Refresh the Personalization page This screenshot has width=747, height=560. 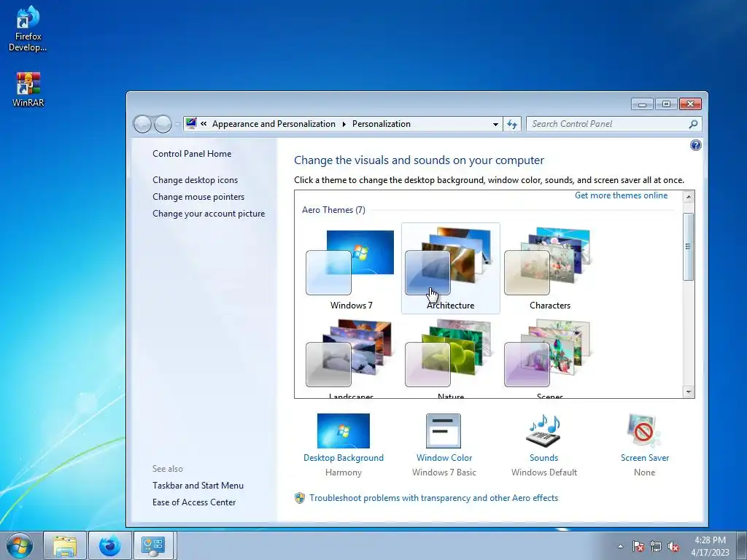pos(512,124)
